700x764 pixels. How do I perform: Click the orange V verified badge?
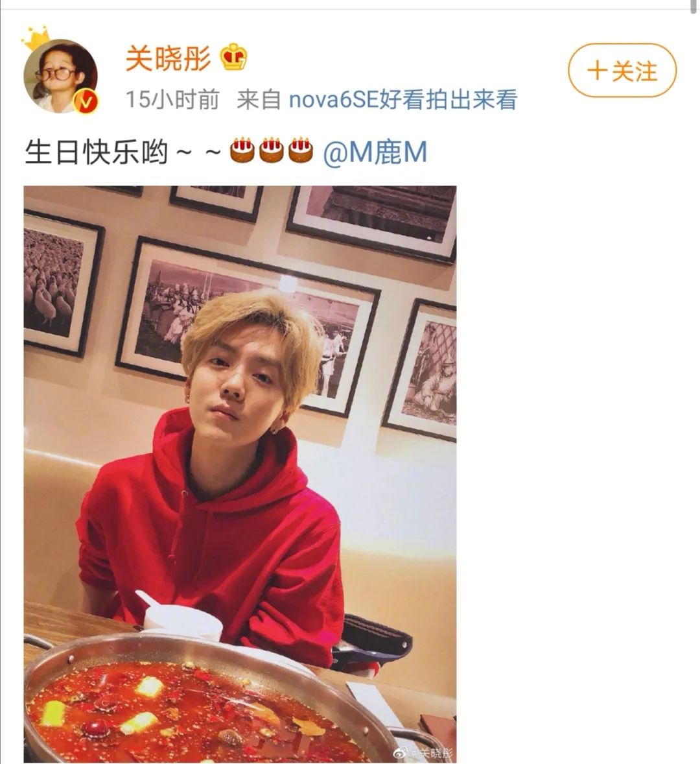pyautogui.click(x=86, y=102)
